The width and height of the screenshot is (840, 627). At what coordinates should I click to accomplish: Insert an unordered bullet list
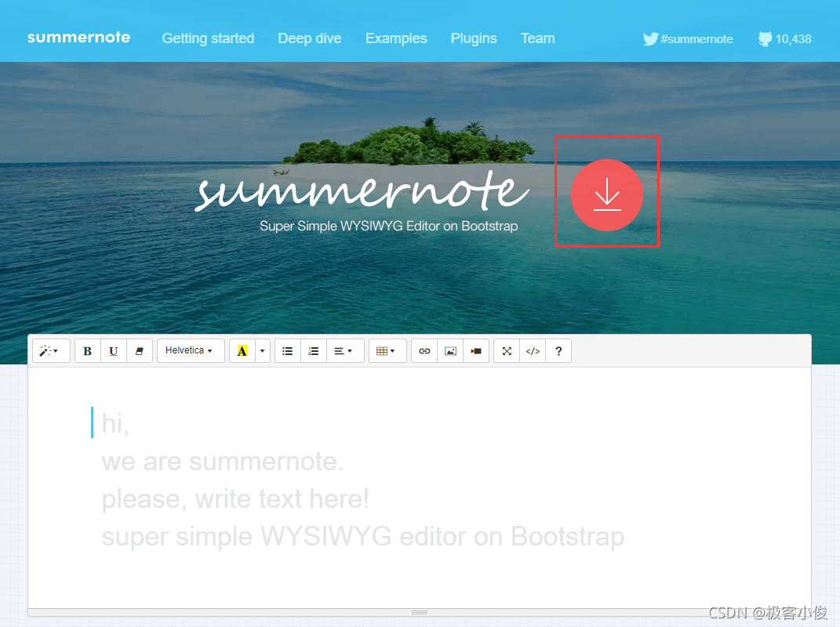pyautogui.click(x=288, y=351)
